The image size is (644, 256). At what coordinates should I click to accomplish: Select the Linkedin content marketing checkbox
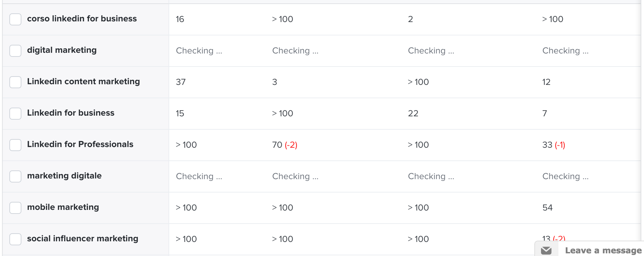(x=15, y=82)
